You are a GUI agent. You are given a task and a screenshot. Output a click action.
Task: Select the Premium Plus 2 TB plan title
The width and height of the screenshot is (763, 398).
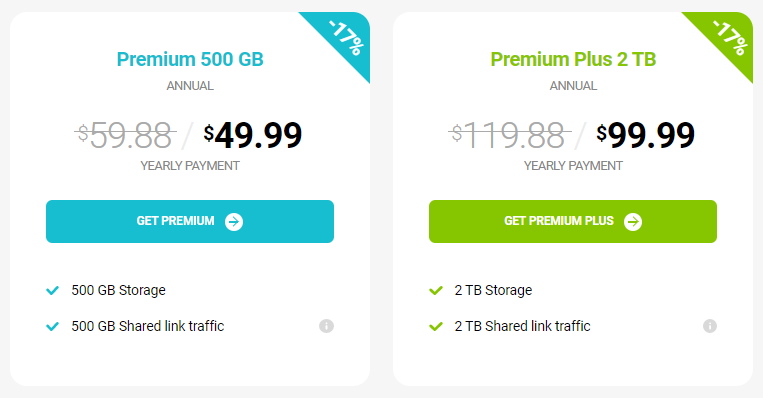click(573, 59)
